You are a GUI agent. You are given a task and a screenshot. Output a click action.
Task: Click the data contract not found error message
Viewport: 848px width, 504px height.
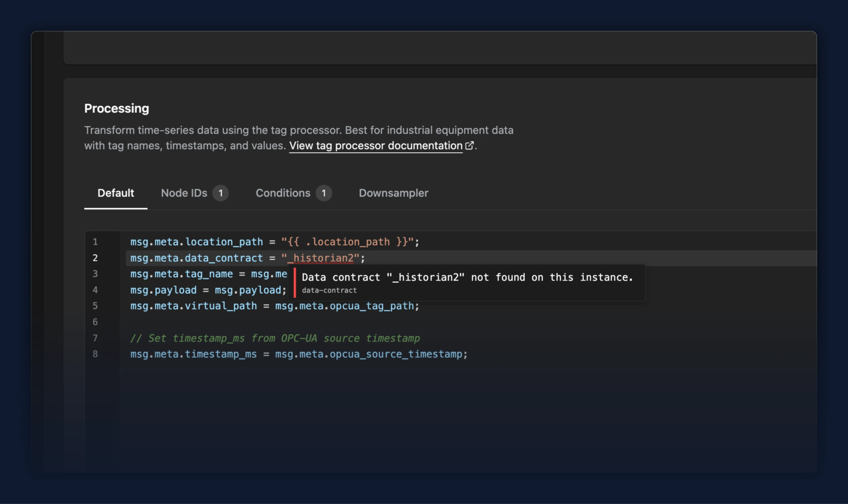pyautogui.click(x=467, y=277)
